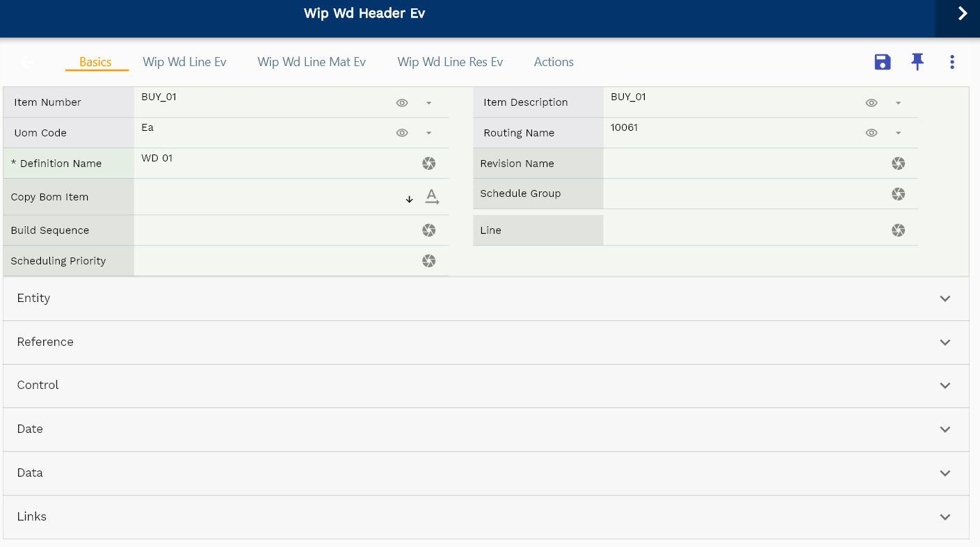Click the save disk icon
Screen dimensions: 980x547
[882, 62]
